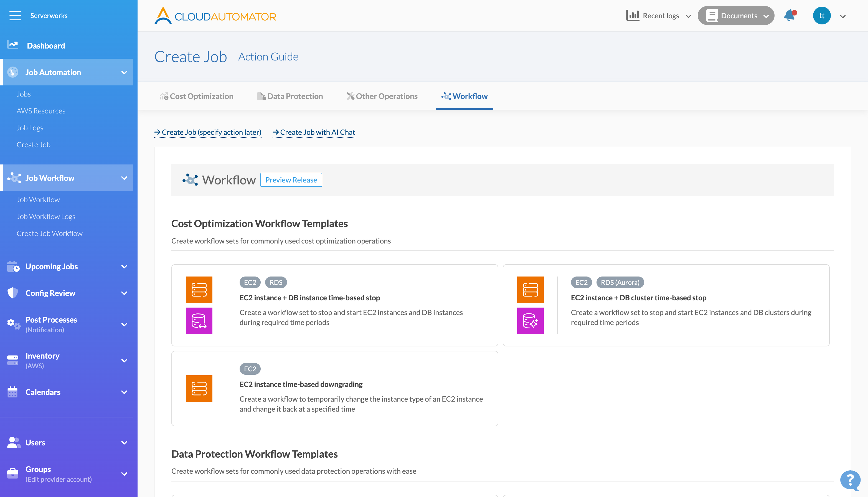Click the Data Protection Workflow Templates heading
The width and height of the screenshot is (868, 497).
(255, 454)
